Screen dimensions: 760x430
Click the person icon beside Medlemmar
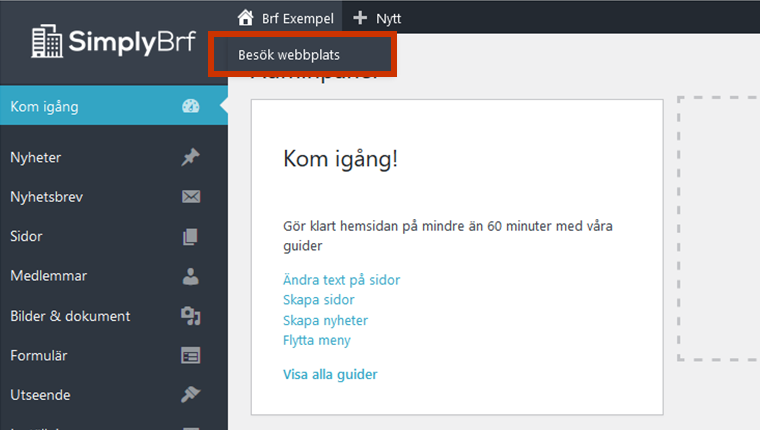click(191, 277)
